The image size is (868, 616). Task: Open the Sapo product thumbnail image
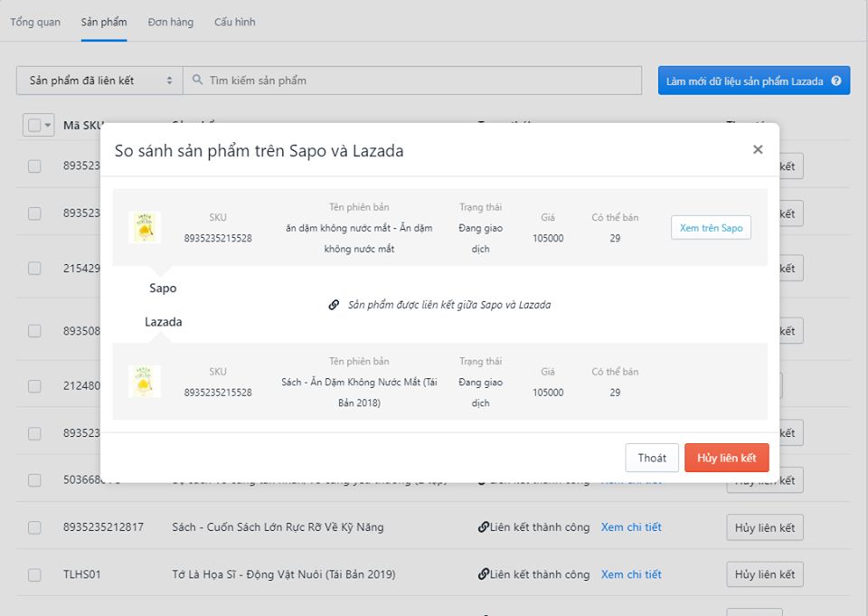click(x=145, y=227)
